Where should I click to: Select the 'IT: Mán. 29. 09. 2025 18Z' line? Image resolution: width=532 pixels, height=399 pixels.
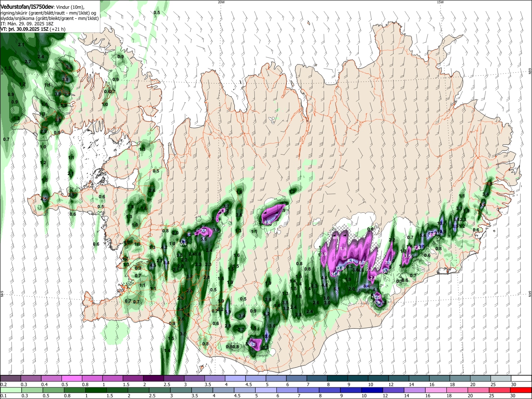(x=27, y=24)
